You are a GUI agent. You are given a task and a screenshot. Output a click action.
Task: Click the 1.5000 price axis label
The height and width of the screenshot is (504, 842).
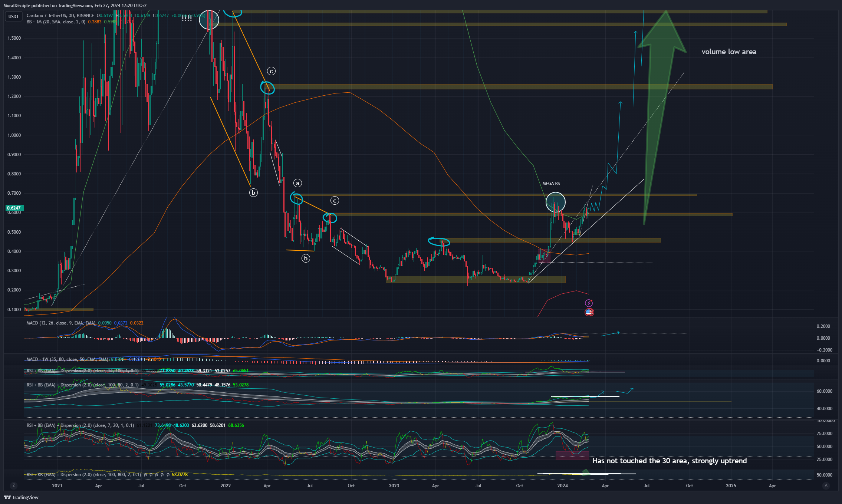[x=14, y=38]
